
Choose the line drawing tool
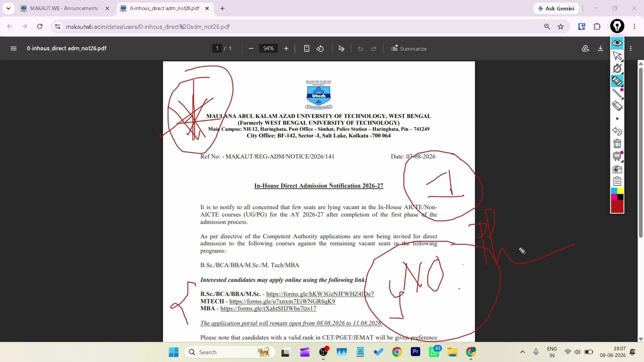617,93
